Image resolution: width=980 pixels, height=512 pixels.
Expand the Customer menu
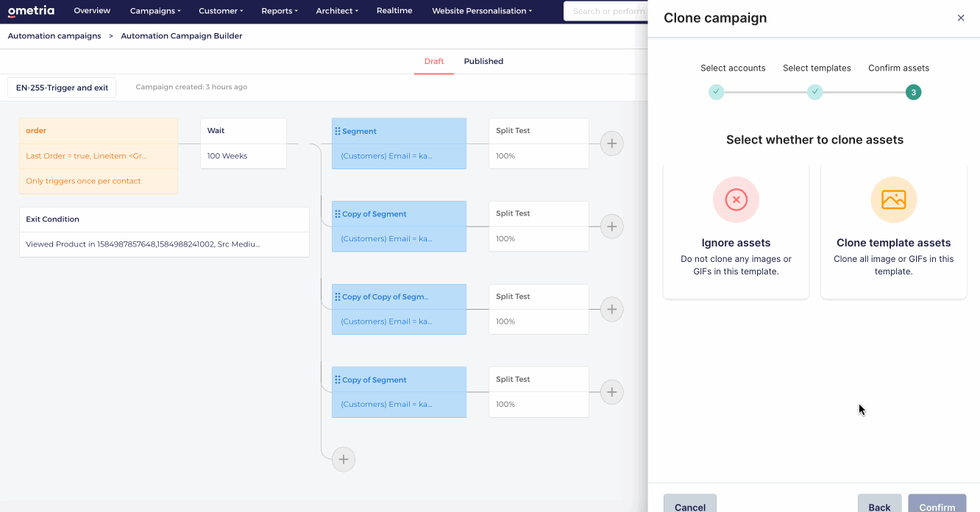[x=221, y=11]
